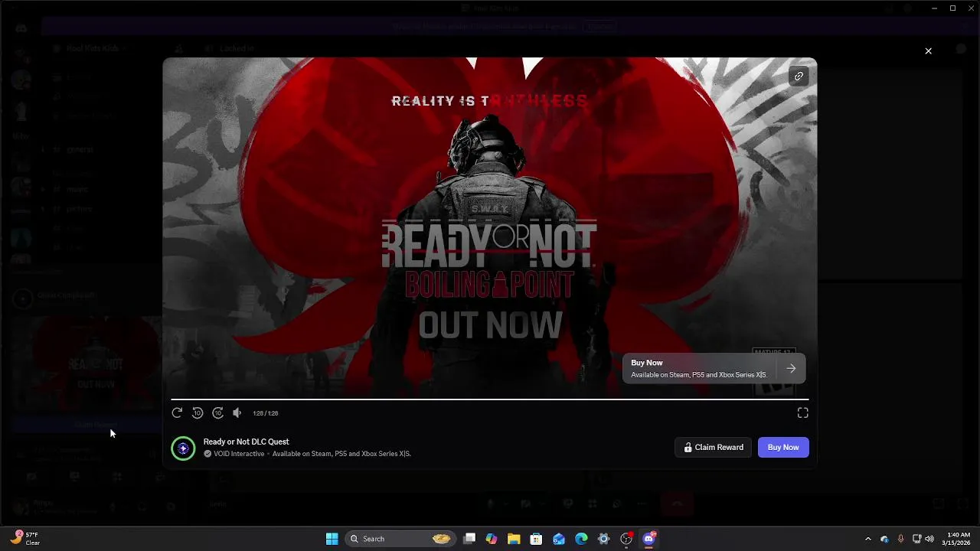
Task: Click the Ready or Not DLC Quest title
Action: point(246,442)
